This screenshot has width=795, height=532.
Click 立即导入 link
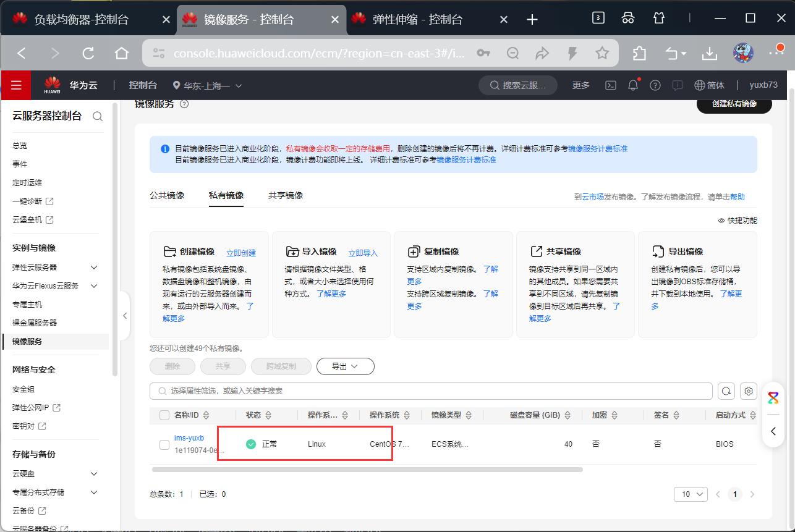(x=363, y=253)
